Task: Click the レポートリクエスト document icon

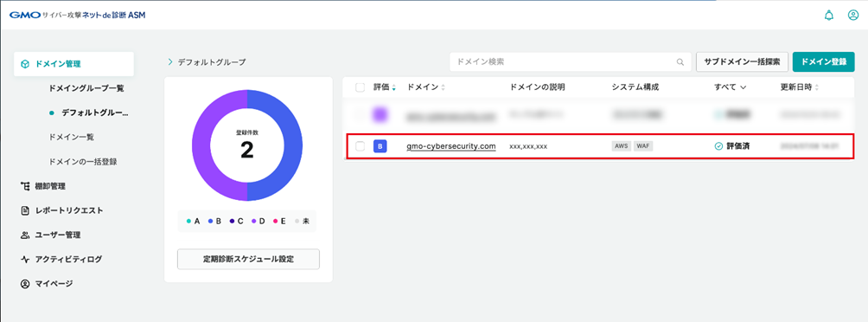Action: 24,210
